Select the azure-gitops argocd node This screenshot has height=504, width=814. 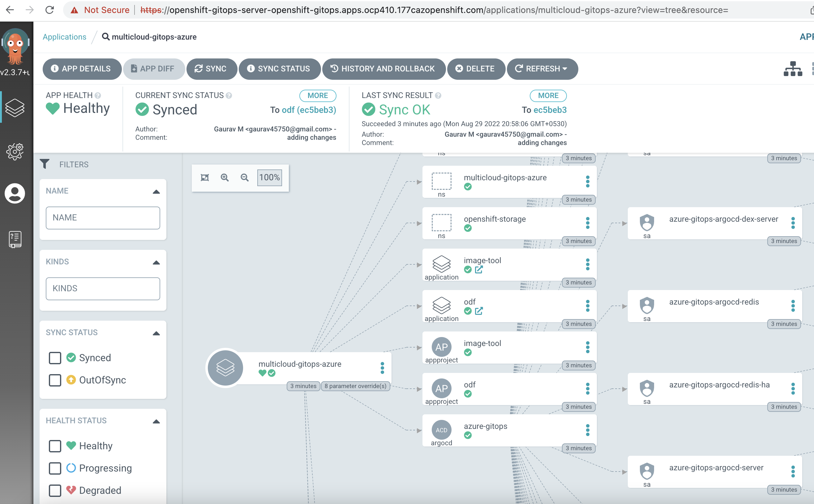509,430
